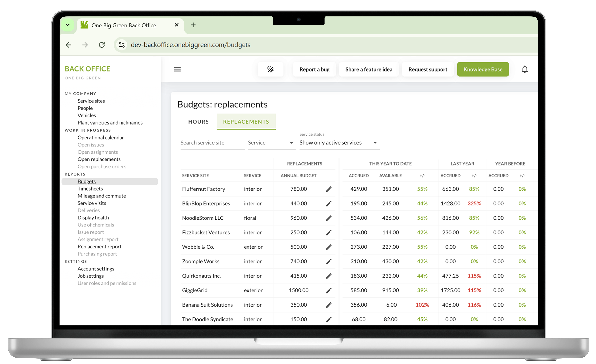Click the GiggleGrid site name

click(195, 290)
